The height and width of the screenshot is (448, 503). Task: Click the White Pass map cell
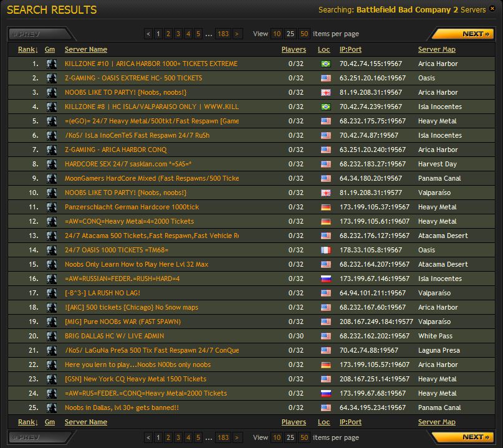tap(435, 336)
